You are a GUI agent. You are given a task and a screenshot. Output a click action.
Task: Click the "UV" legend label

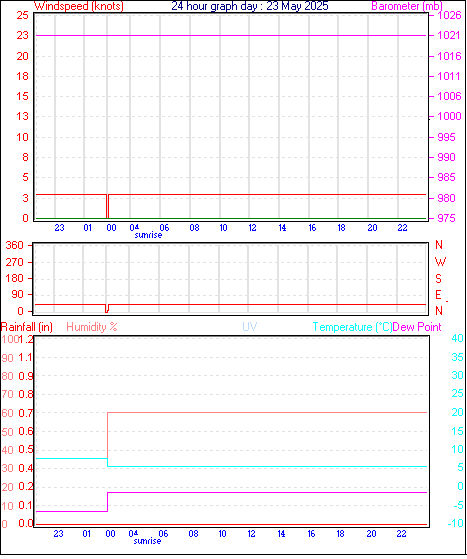click(250, 327)
